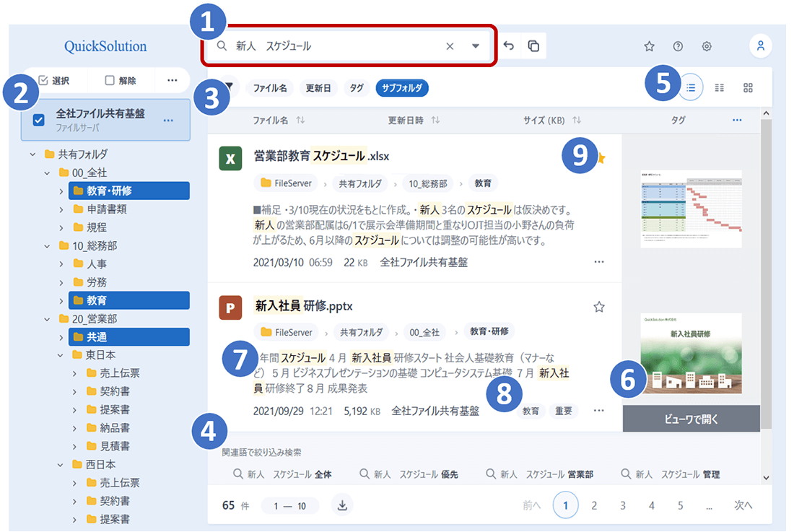Select the 納品書 folder in the tree
794x532 pixels.
[x=108, y=428]
